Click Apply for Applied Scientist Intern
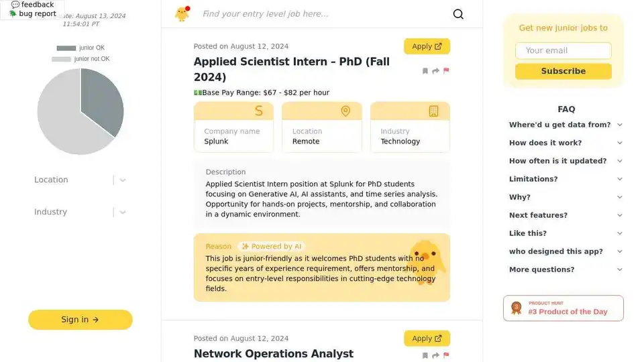The image size is (644, 362). pyautogui.click(x=427, y=46)
